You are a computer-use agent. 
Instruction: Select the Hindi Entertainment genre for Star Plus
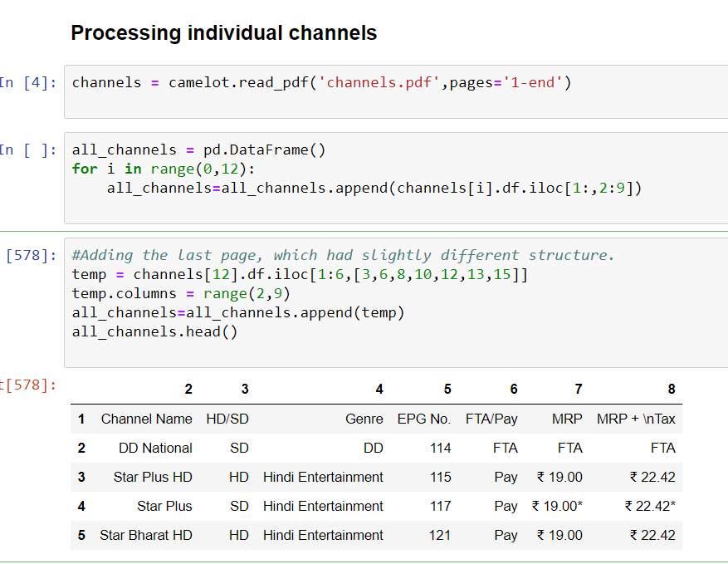tap(323, 506)
